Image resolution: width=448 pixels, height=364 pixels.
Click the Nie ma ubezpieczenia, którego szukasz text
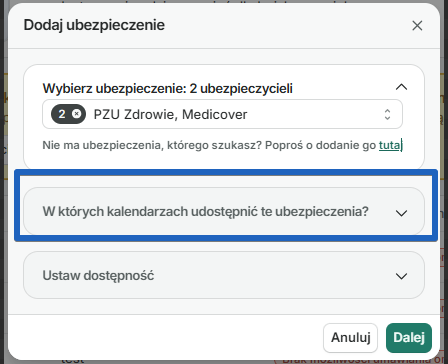click(152, 145)
